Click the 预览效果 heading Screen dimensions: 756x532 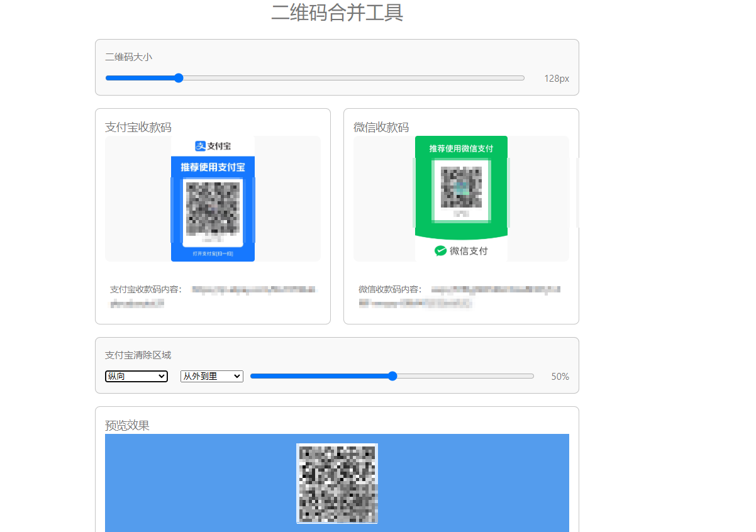127,425
